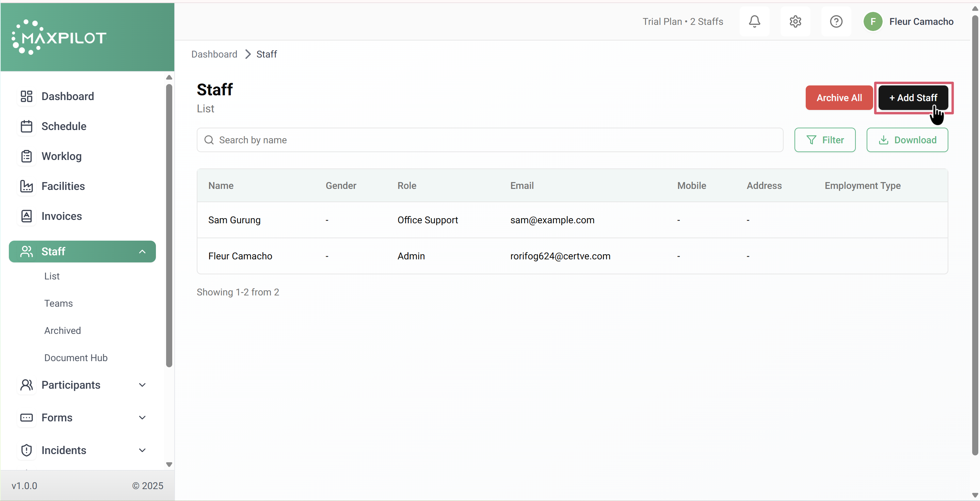
Task: Open the Document Hub submenu item
Action: (76, 358)
